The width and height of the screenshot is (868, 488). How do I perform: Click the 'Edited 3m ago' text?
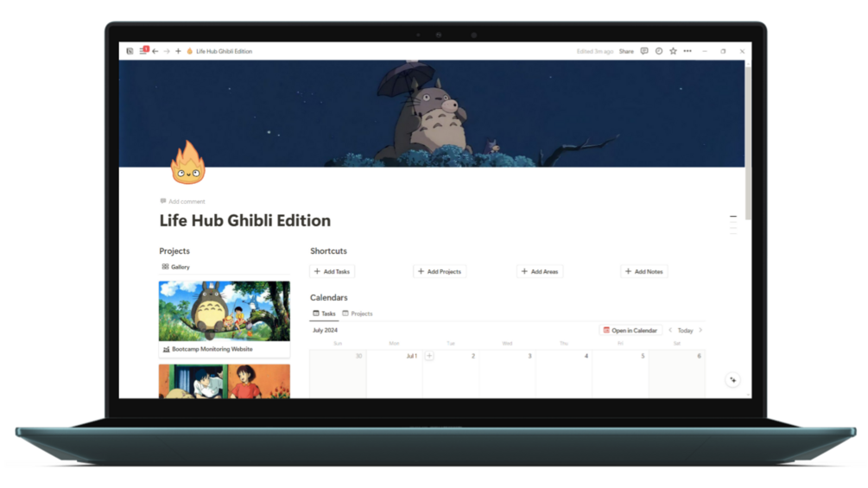(x=594, y=51)
